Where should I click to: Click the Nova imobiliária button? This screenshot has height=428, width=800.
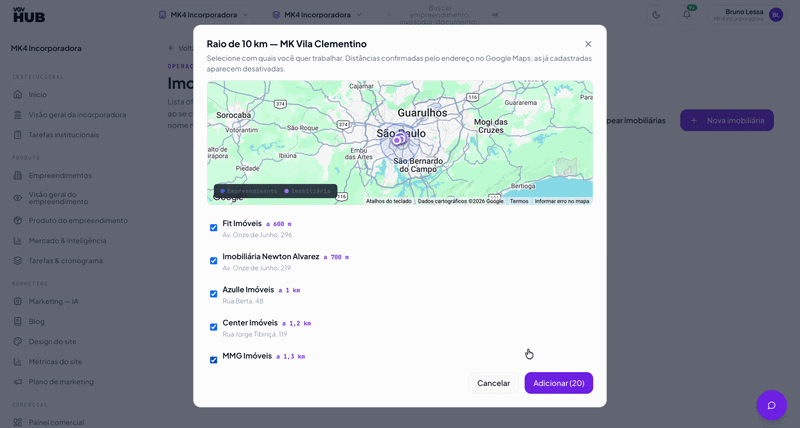pyautogui.click(x=727, y=120)
